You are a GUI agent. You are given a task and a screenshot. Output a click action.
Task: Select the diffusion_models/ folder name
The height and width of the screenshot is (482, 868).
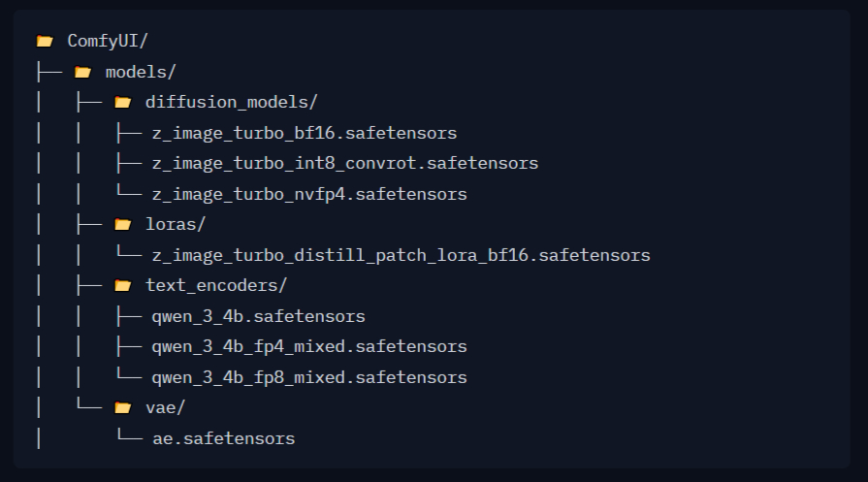232,103
